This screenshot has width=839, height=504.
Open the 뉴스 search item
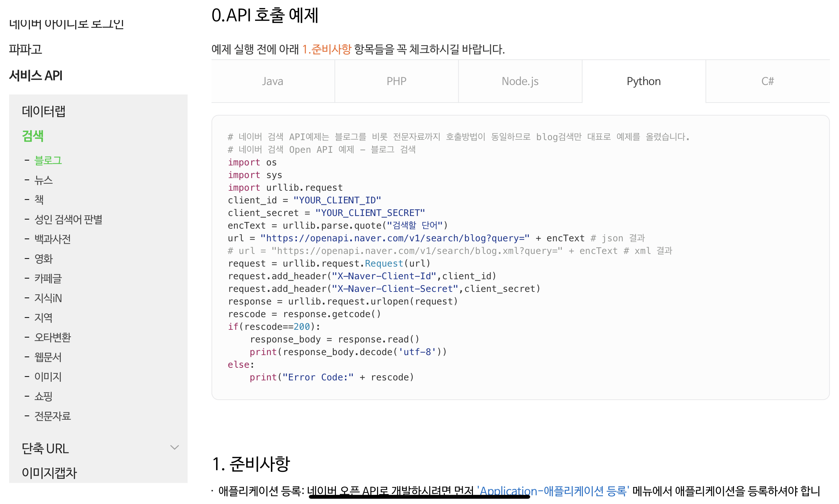click(44, 180)
